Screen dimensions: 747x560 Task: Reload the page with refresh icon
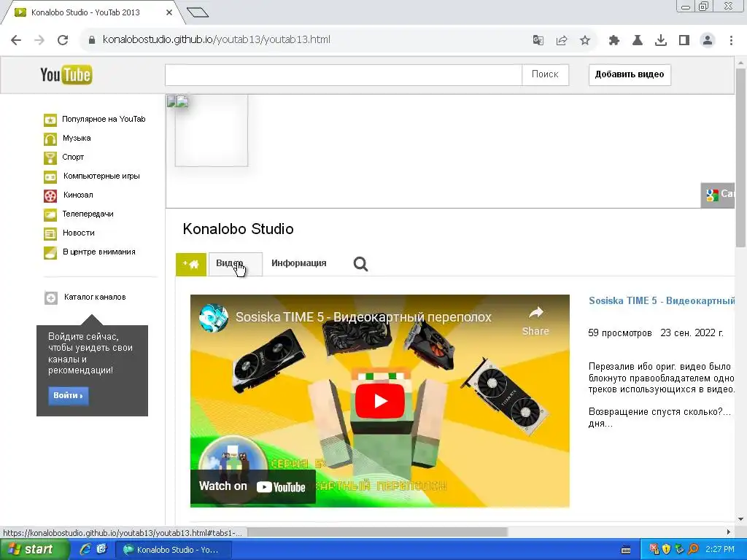click(x=63, y=40)
